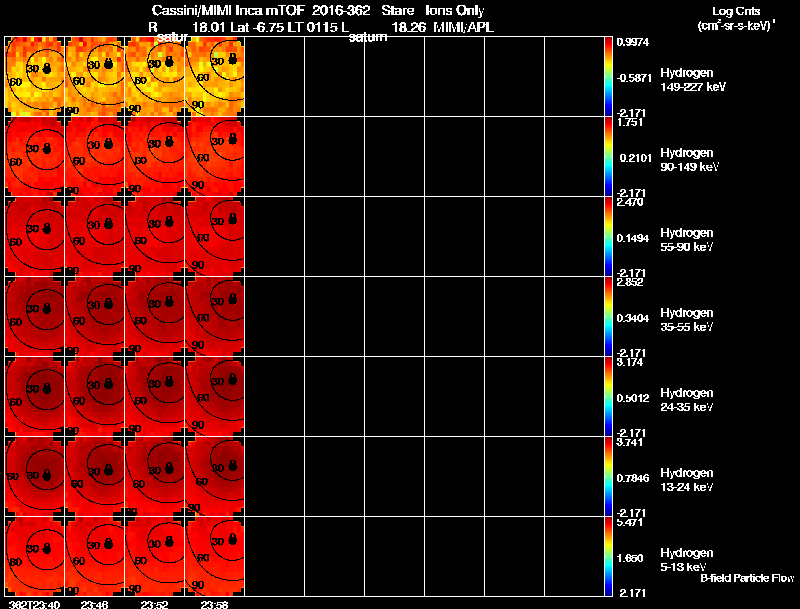Click the '23:52' time label
800x609 pixels.
[155, 604]
